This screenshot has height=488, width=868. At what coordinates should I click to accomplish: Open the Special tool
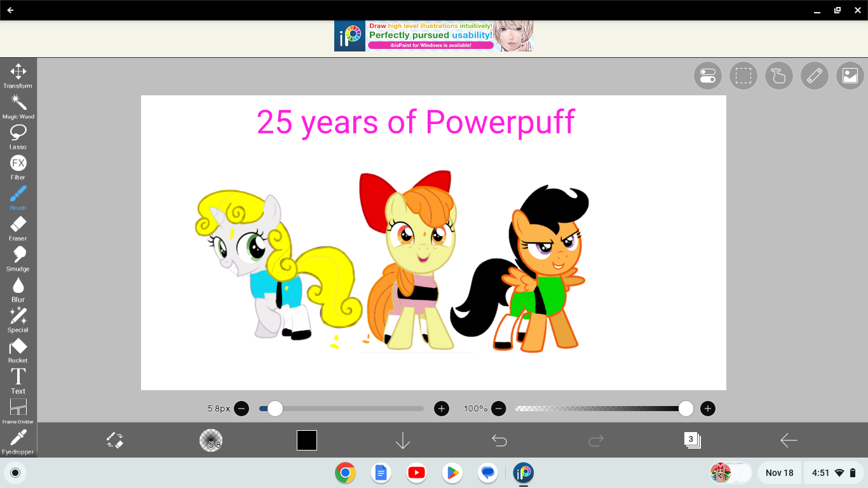click(x=18, y=320)
